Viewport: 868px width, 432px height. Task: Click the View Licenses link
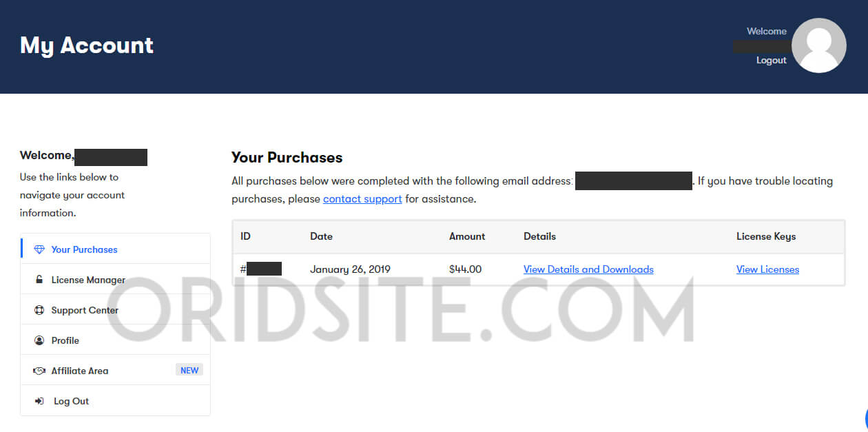(767, 269)
